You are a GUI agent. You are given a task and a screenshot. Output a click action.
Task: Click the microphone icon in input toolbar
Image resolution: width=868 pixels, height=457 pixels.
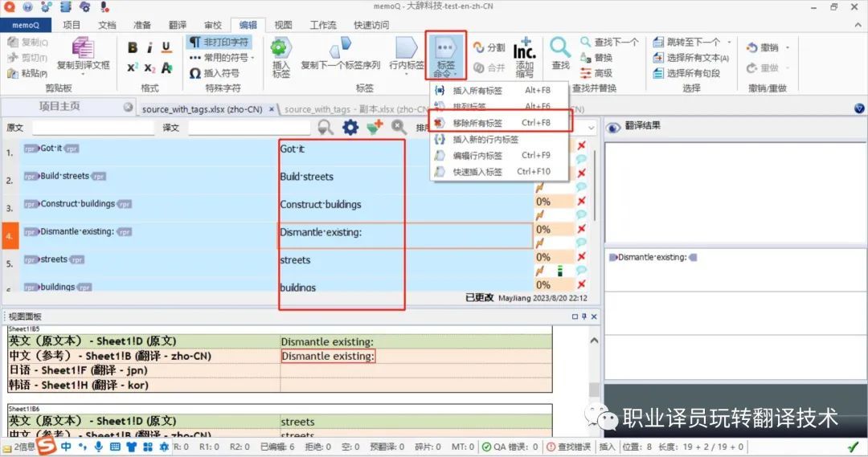(x=99, y=447)
